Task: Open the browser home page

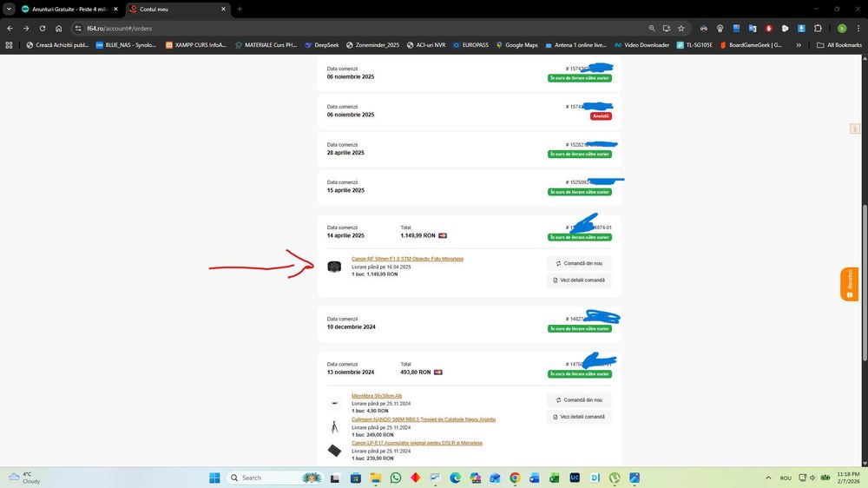Action: (x=59, y=29)
